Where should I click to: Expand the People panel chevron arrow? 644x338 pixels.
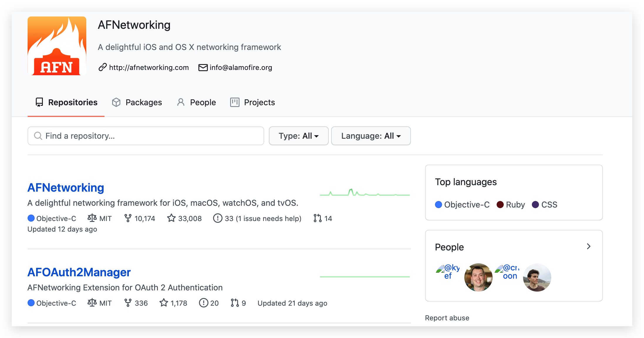pos(589,247)
